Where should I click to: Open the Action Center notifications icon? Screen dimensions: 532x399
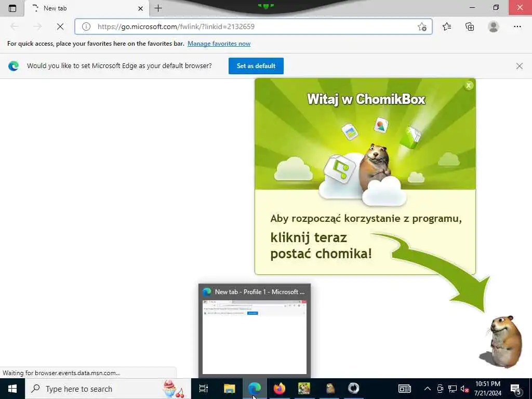[515, 390]
